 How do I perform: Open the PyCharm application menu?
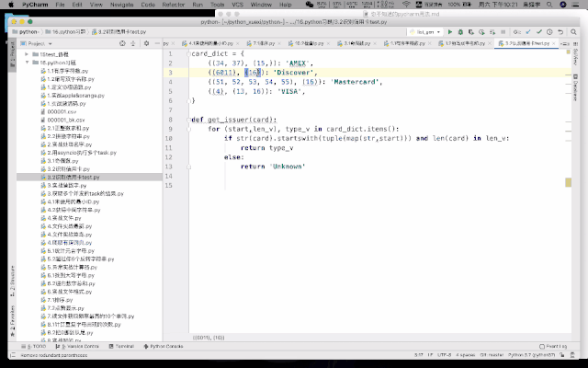pyautogui.click(x=35, y=5)
